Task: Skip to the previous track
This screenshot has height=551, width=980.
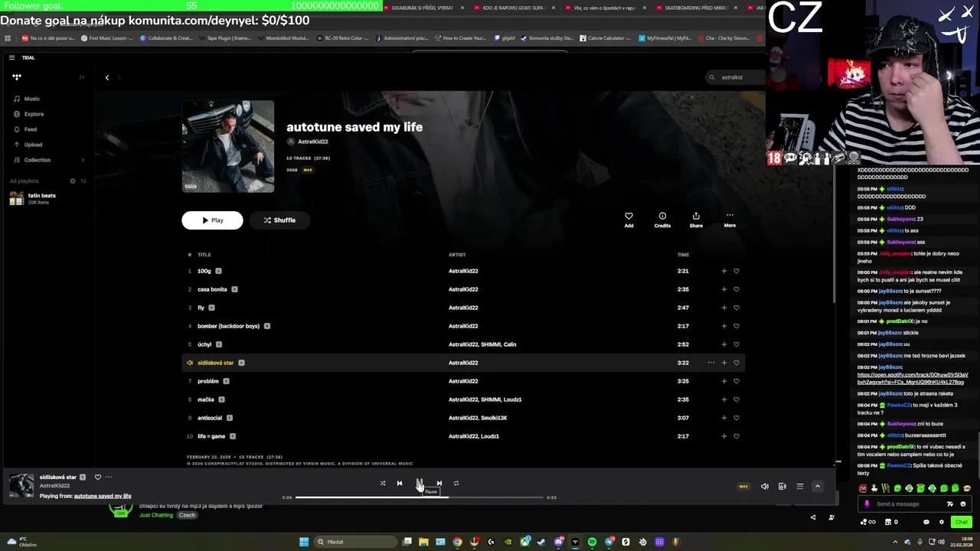Action: click(x=400, y=484)
